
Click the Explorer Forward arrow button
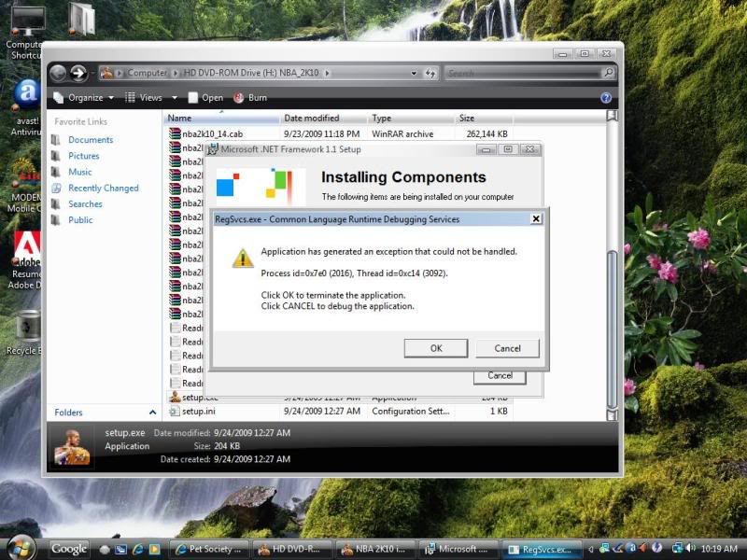click(78, 73)
